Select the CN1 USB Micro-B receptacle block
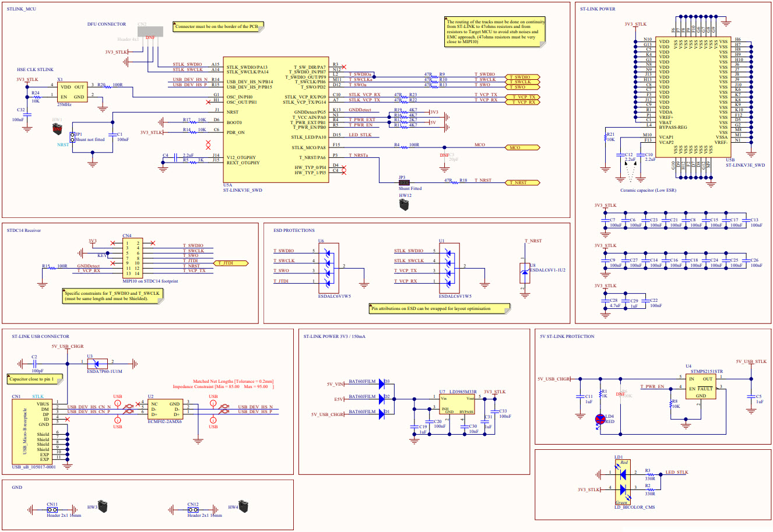The image size is (773, 532). pos(34,432)
